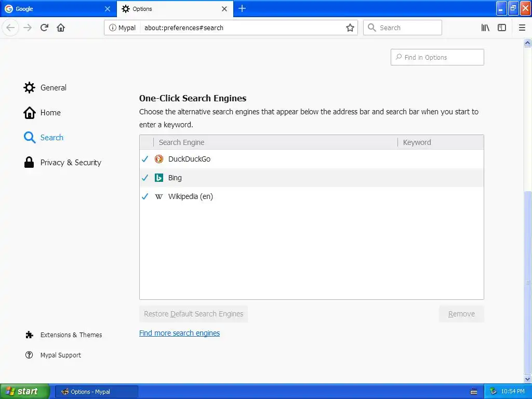Image resolution: width=532 pixels, height=399 pixels.
Task: Select the Wikipedia (en) row name
Action: pyautogui.click(x=191, y=196)
